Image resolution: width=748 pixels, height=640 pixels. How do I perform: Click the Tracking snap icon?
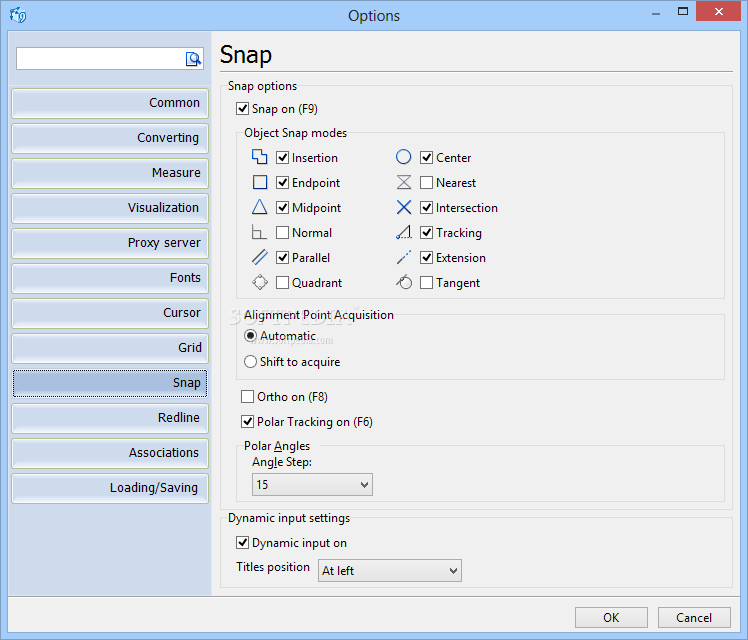click(404, 232)
